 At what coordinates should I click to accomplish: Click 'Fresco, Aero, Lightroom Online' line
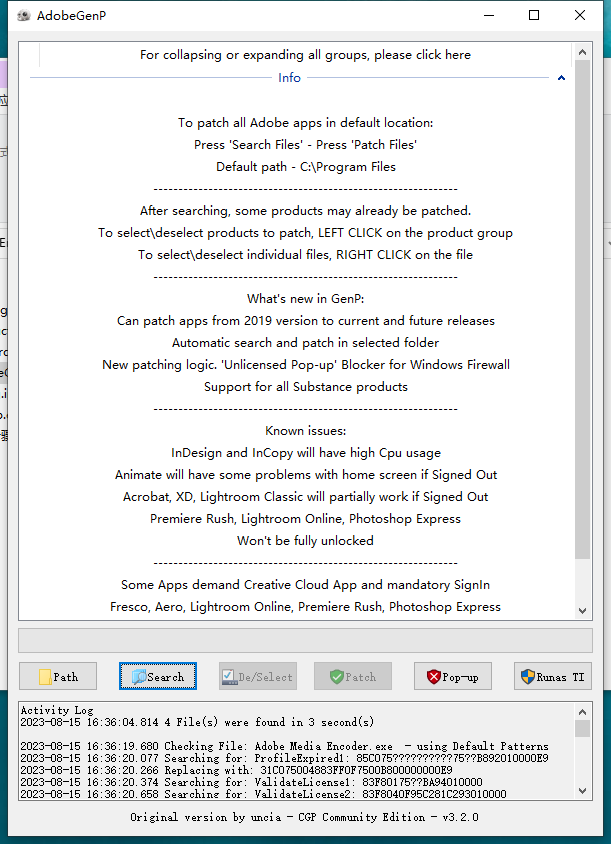(306, 607)
